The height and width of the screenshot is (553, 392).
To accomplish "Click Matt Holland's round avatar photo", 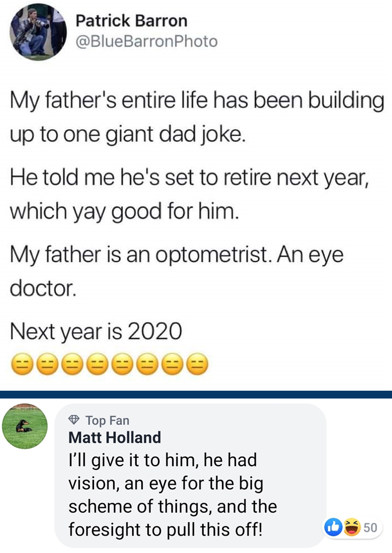I will point(25,427).
